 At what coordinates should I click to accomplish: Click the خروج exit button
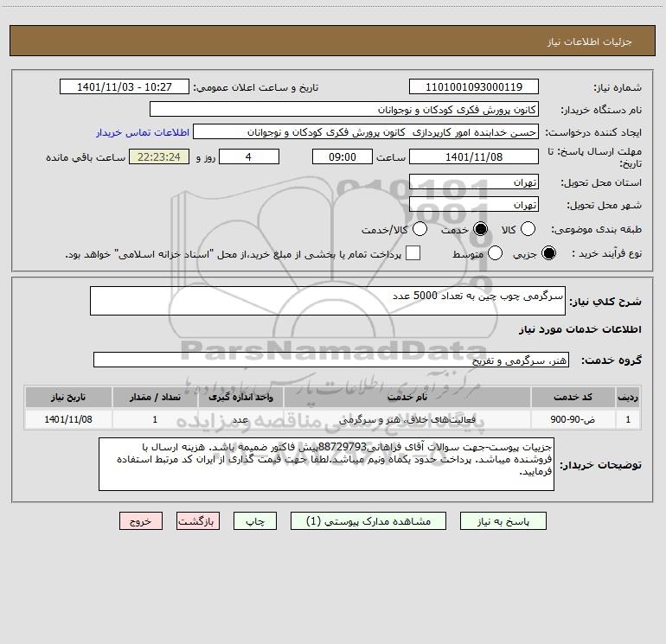[x=141, y=521]
